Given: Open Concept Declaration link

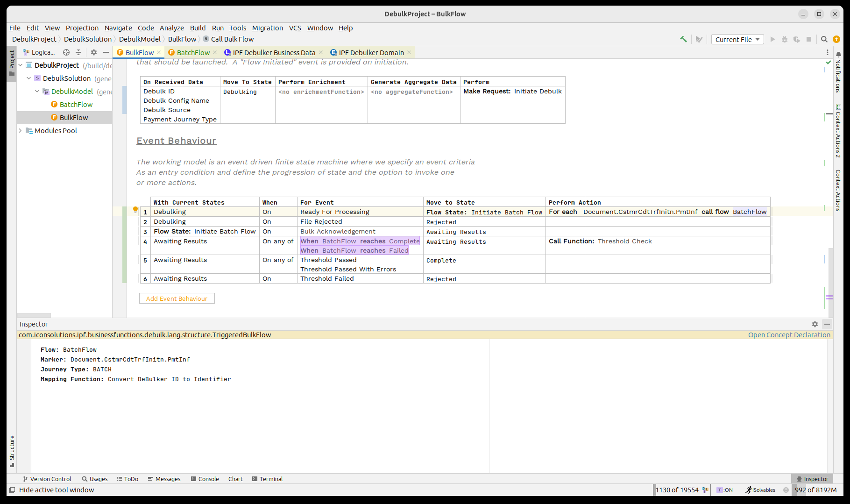Looking at the screenshot, I should click(x=789, y=335).
